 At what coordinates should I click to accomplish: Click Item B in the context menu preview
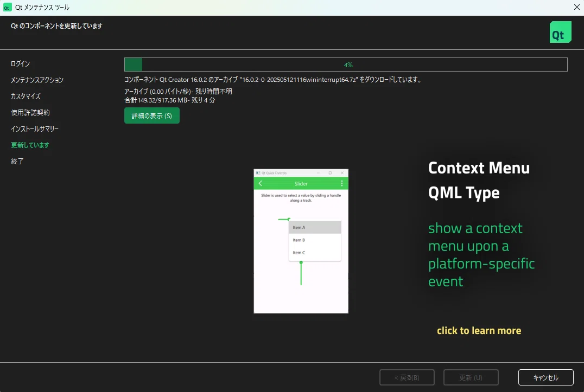pyautogui.click(x=315, y=240)
